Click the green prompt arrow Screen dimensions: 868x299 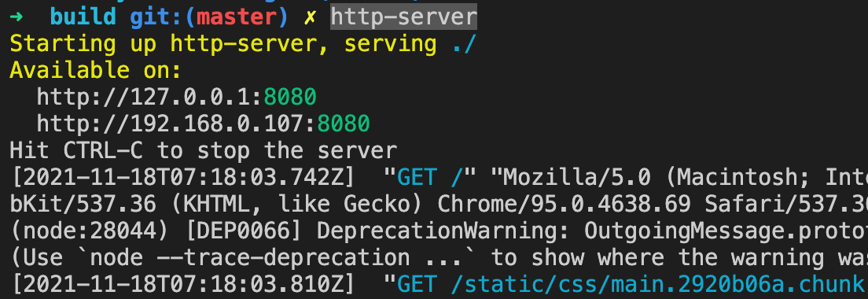[16, 17]
